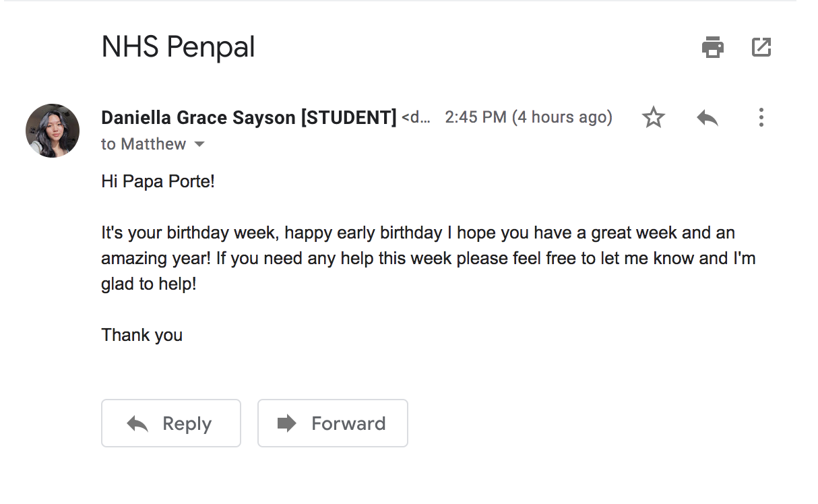Click the "Hi Papa Porte!" greeting line

click(158, 181)
